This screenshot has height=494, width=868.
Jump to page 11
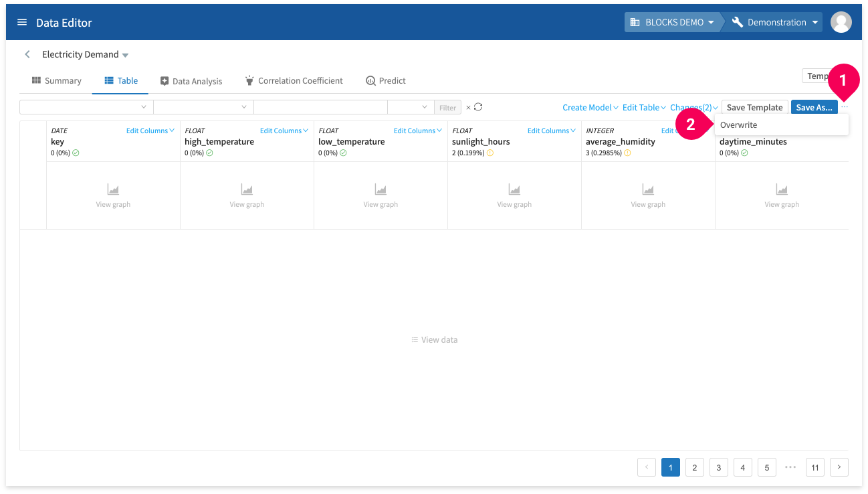pos(815,467)
